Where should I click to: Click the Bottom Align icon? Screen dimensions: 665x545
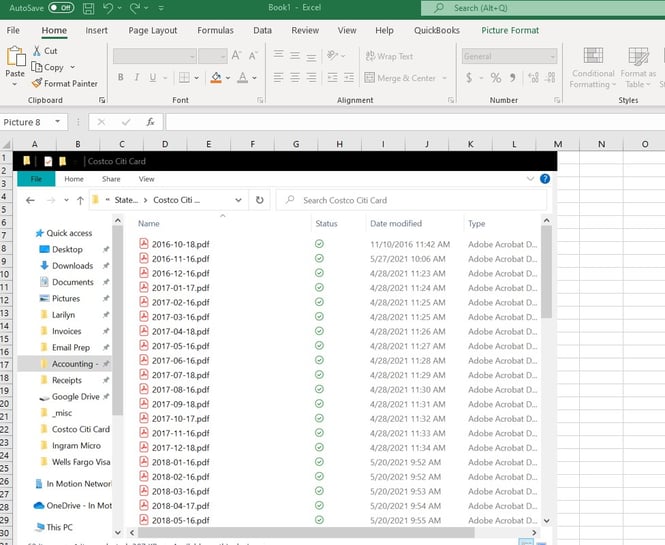(311, 56)
